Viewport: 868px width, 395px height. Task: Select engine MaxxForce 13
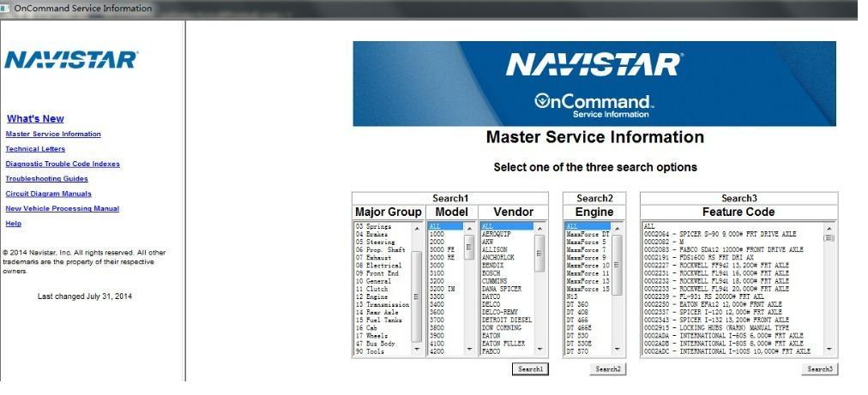pyautogui.click(x=588, y=281)
